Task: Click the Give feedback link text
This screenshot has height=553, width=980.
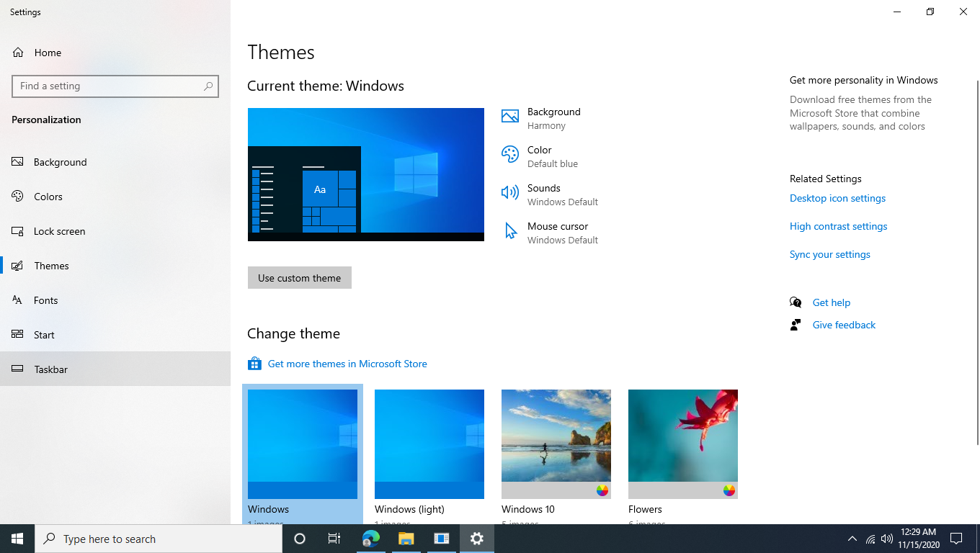Action: point(844,325)
